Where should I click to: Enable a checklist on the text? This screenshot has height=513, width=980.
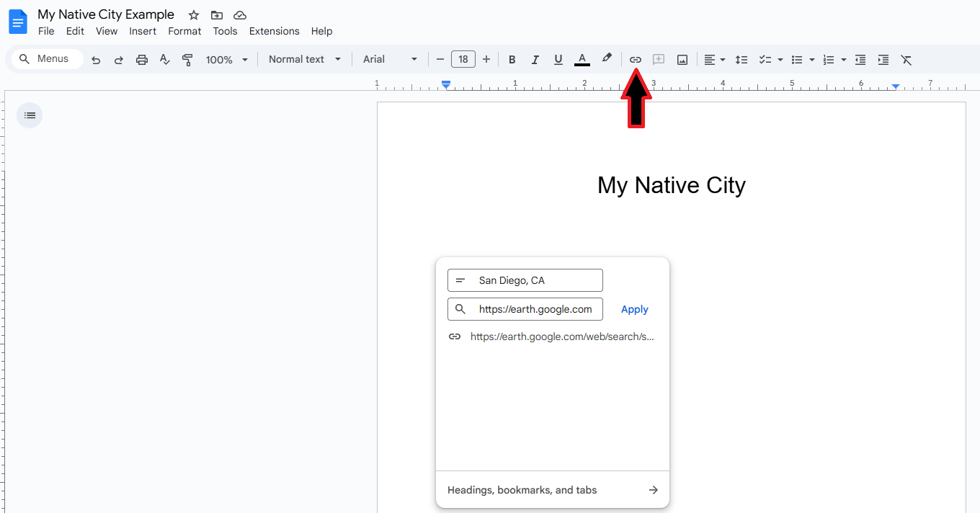click(x=766, y=59)
